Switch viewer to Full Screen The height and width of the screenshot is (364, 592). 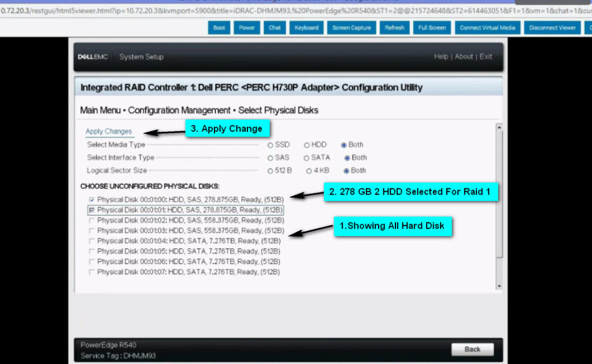[432, 28]
